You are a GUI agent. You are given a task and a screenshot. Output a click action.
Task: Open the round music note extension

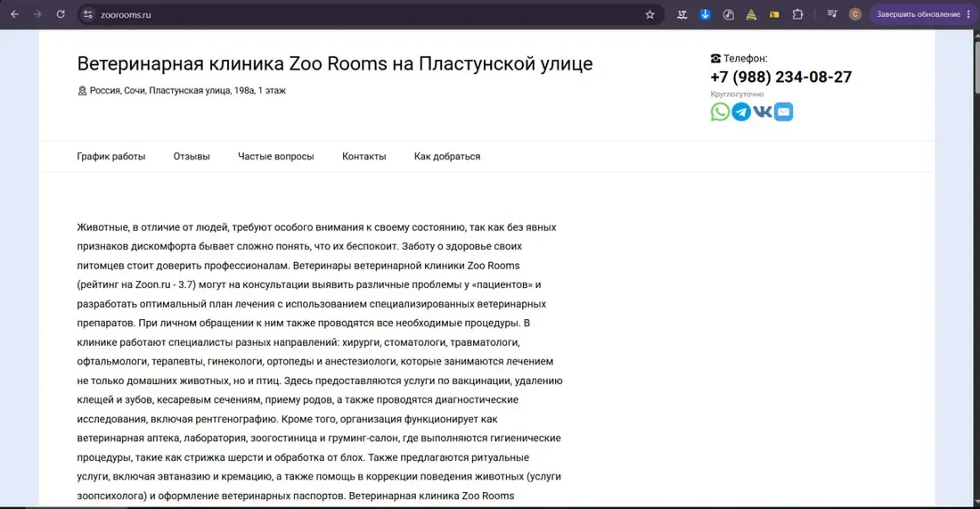click(728, 14)
